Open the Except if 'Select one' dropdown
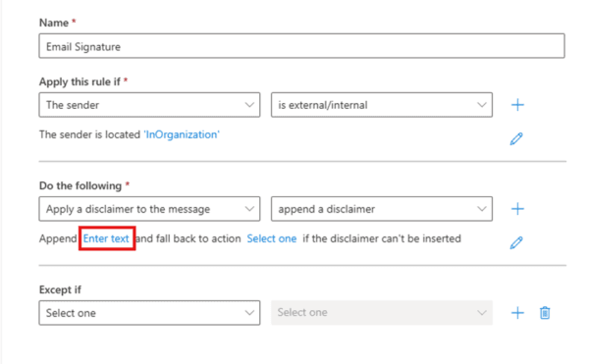 [149, 313]
